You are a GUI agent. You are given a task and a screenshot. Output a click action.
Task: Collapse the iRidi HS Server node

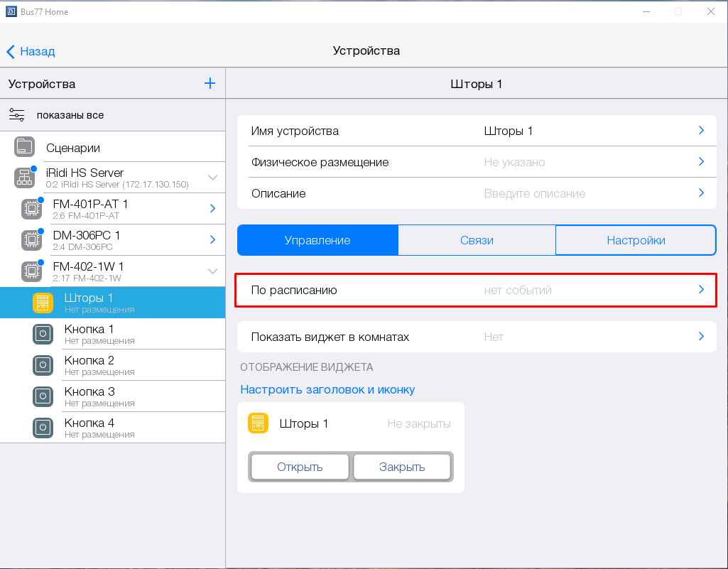point(212,177)
